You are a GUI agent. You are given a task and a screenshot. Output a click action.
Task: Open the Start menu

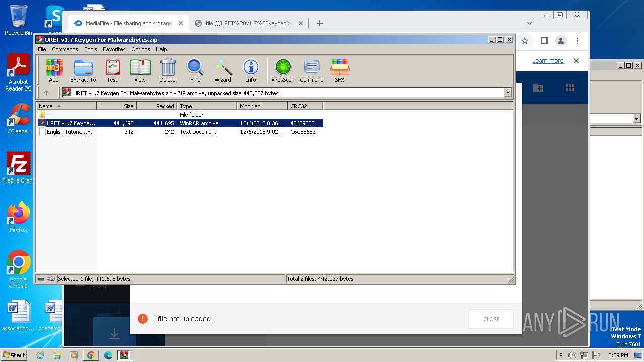(x=14, y=355)
